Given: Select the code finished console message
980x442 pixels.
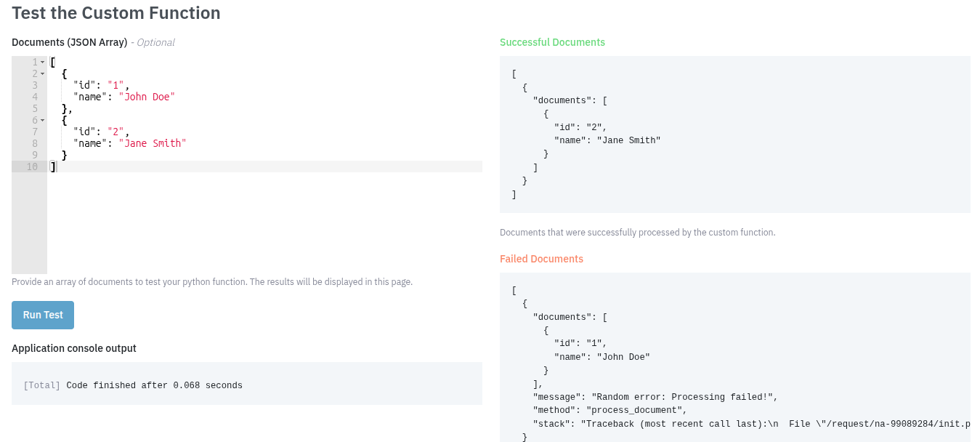Looking at the screenshot, I should [x=154, y=385].
